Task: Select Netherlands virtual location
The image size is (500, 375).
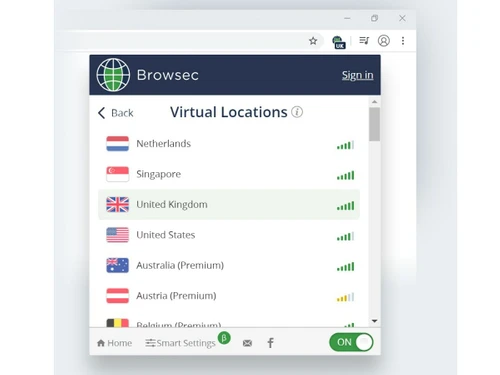Action: coord(229,144)
